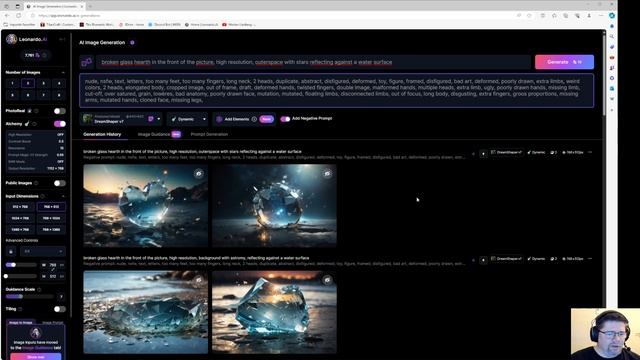Viewport: 640px width, 360px height.
Task: Choose 1024 × 768 input dimension
Action: pos(20,218)
